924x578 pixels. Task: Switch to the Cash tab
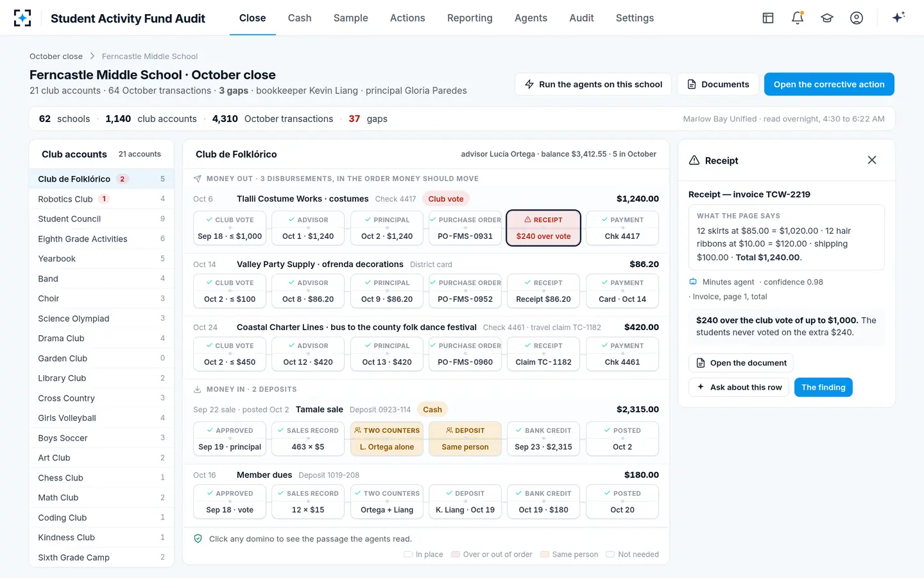tap(300, 18)
